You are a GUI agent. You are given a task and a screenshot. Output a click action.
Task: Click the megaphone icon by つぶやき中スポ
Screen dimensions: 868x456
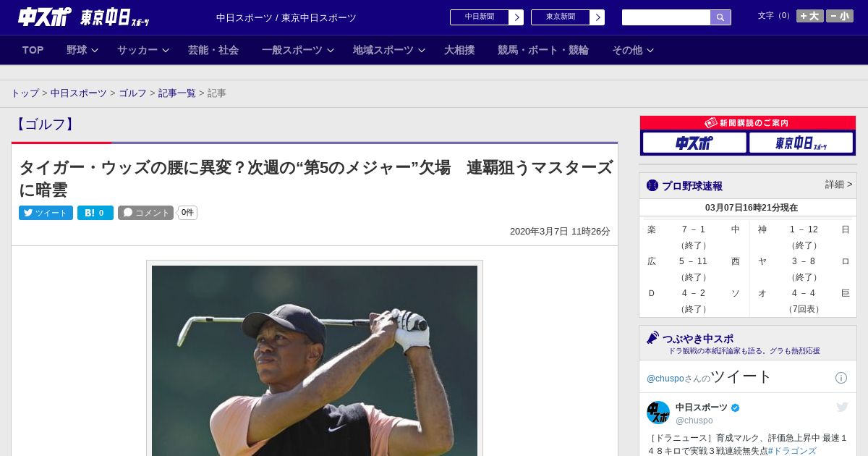pos(652,338)
